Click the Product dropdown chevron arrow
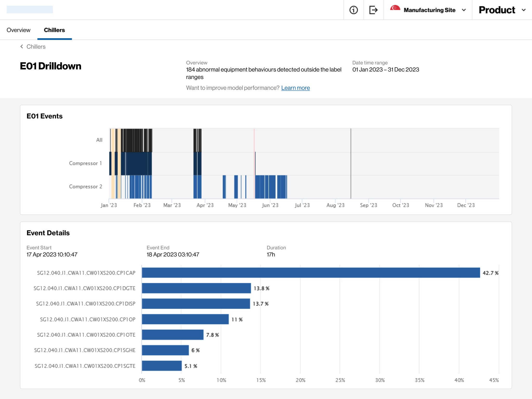 tap(523, 10)
